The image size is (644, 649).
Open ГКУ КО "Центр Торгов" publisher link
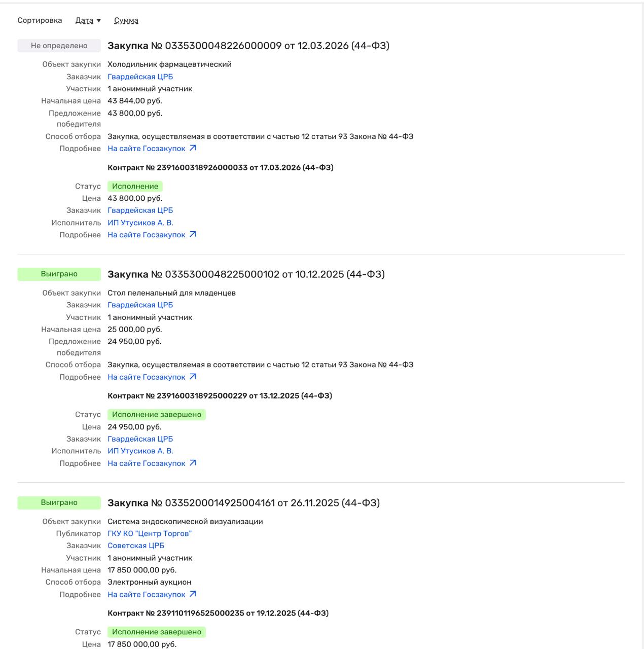(150, 533)
